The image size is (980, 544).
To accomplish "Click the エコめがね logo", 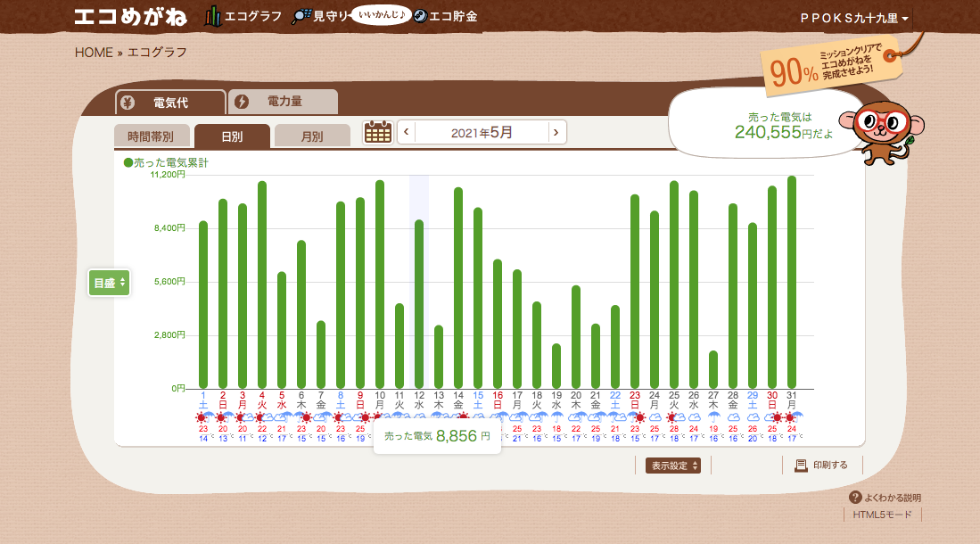I will 130,16.
